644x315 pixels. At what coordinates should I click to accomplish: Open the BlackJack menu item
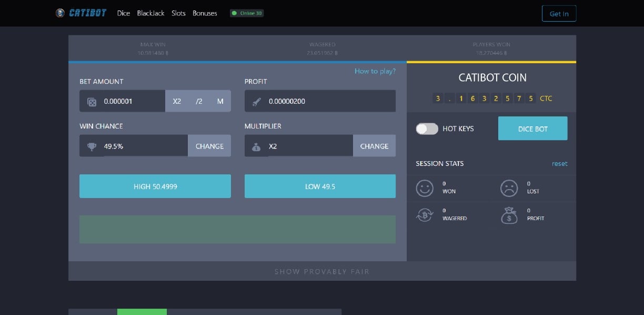tap(150, 13)
